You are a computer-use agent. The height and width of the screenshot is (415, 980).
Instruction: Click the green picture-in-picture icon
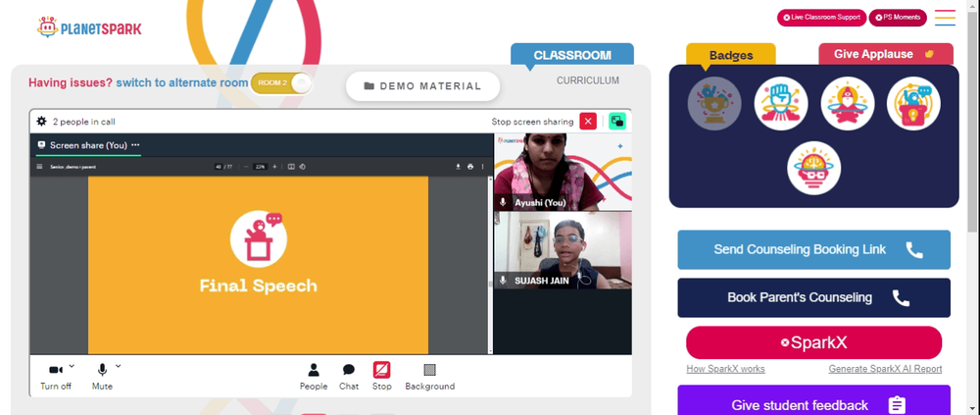click(x=616, y=122)
